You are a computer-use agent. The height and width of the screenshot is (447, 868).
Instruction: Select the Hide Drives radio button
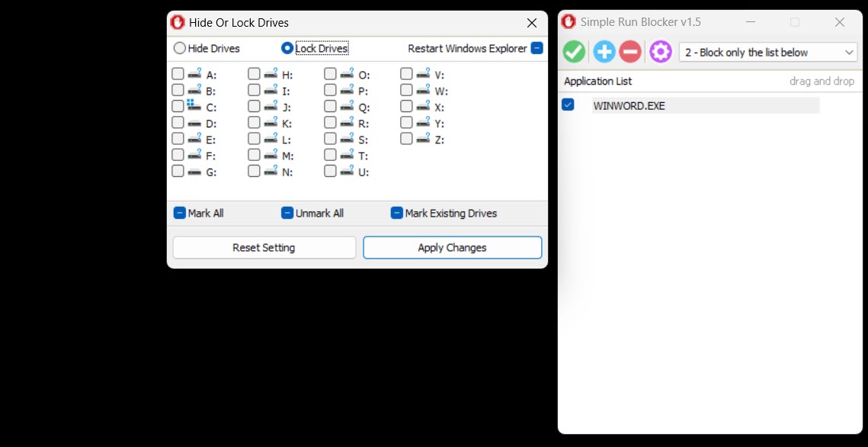[x=179, y=47]
